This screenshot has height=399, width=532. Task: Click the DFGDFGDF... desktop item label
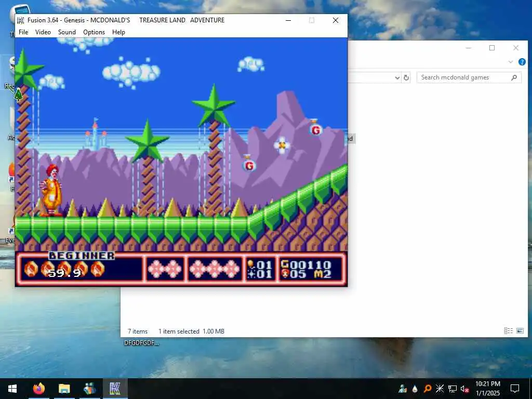[x=141, y=343]
